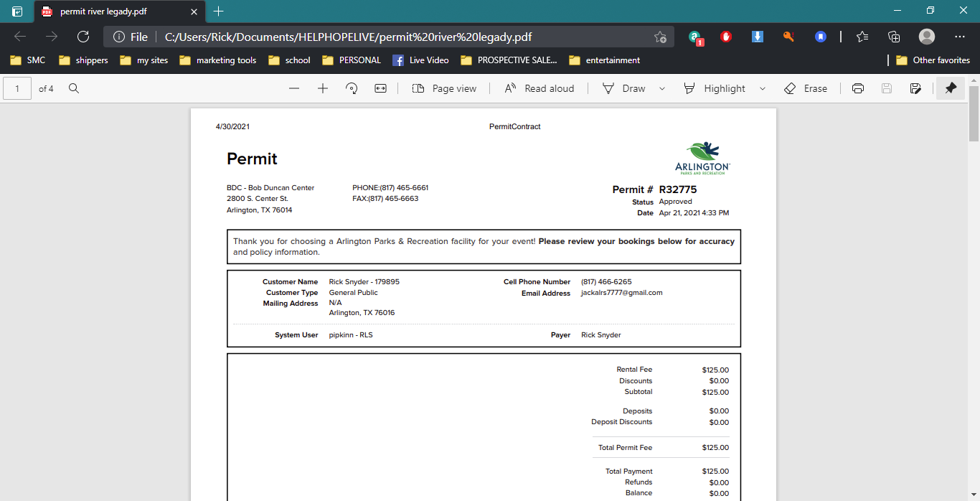Open the Draw pen options dropdown
Image resolution: width=980 pixels, height=501 pixels.
click(661, 88)
